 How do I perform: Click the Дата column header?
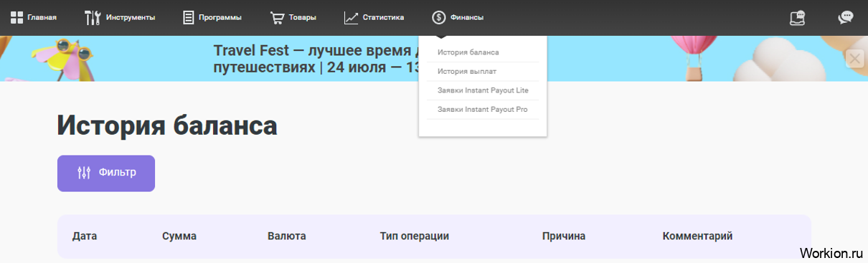pyautogui.click(x=85, y=236)
